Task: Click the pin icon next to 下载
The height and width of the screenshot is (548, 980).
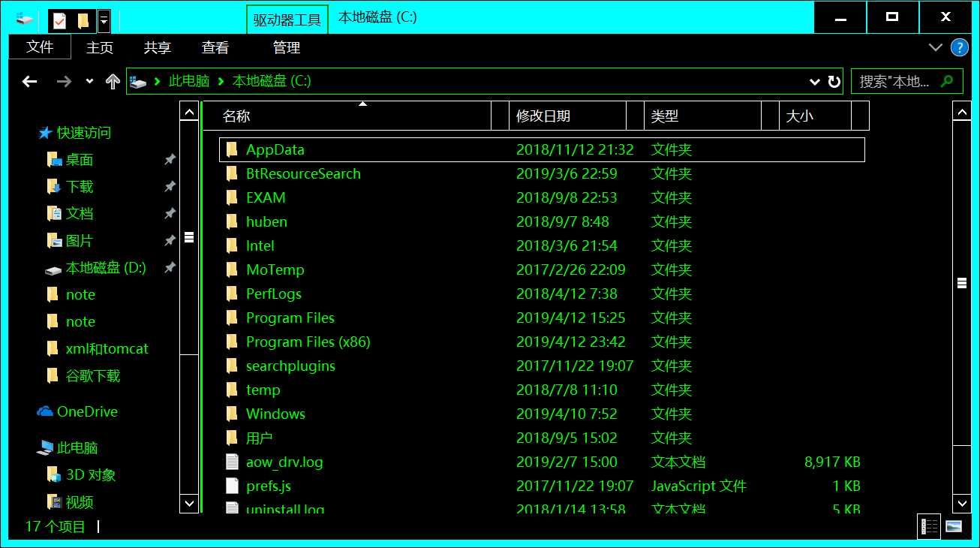Action: pos(170,187)
